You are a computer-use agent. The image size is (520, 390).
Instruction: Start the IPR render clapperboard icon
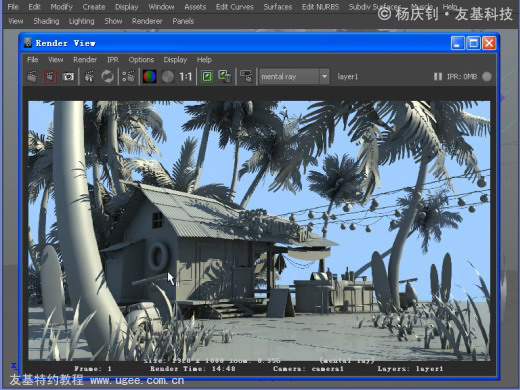(89, 77)
